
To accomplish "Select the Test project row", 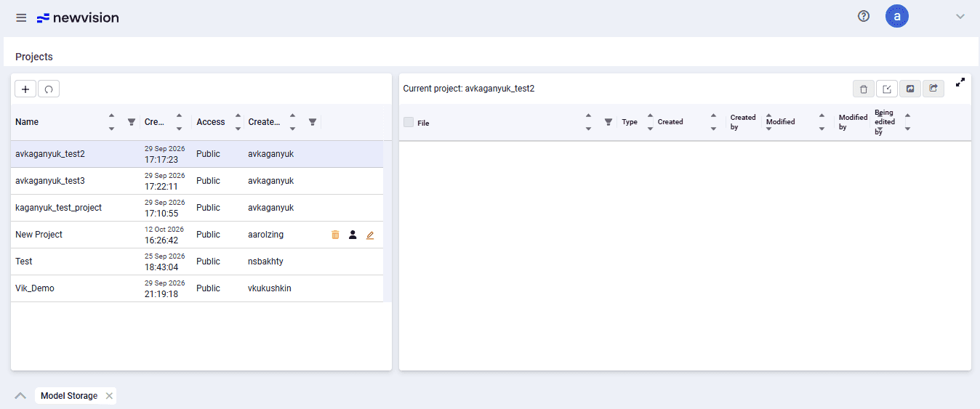I will (197, 262).
